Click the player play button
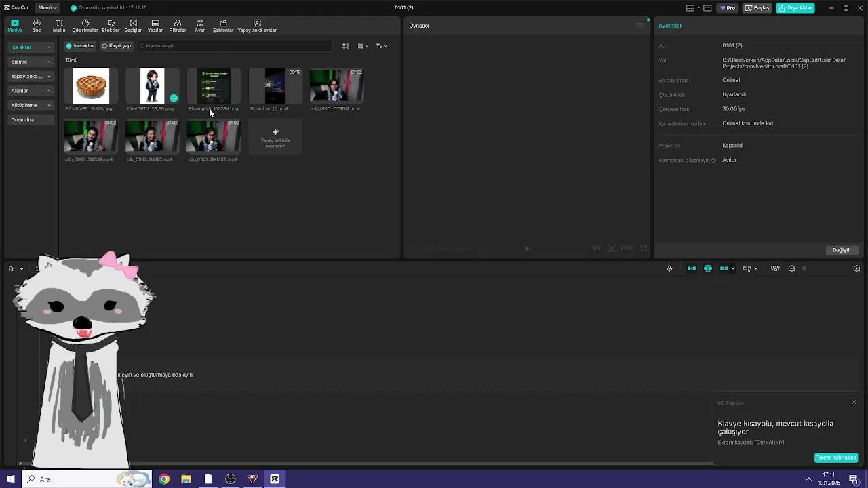Image resolution: width=868 pixels, height=488 pixels. pos(527,249)
